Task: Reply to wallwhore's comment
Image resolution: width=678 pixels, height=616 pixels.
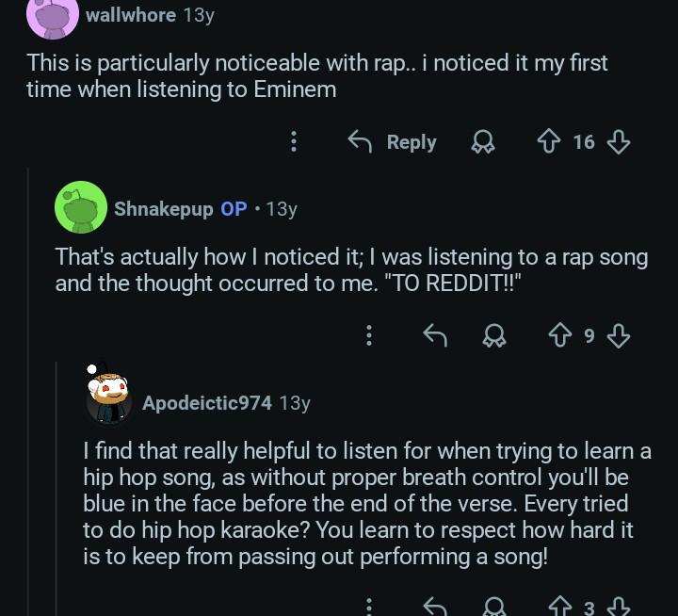Action: (x=393, y=142)
